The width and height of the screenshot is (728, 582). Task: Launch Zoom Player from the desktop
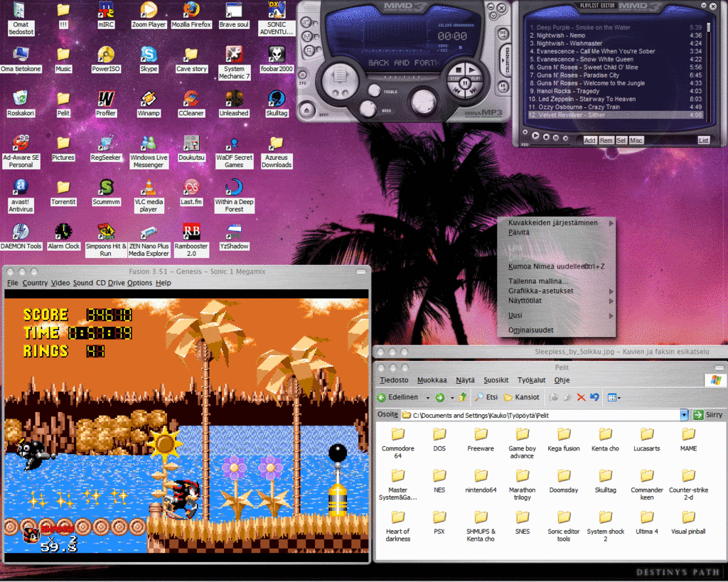pos(149,14)
